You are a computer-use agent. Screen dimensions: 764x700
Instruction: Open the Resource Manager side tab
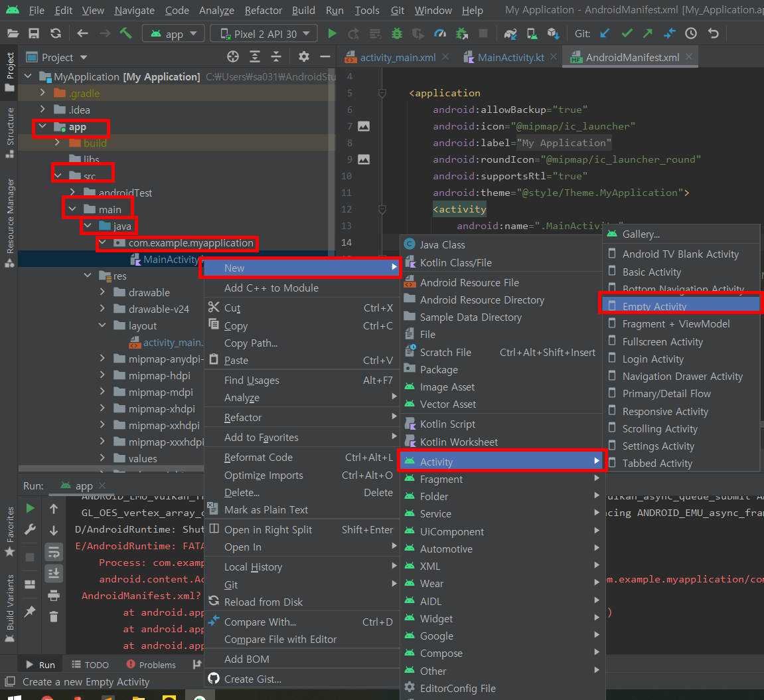[10, 222]
